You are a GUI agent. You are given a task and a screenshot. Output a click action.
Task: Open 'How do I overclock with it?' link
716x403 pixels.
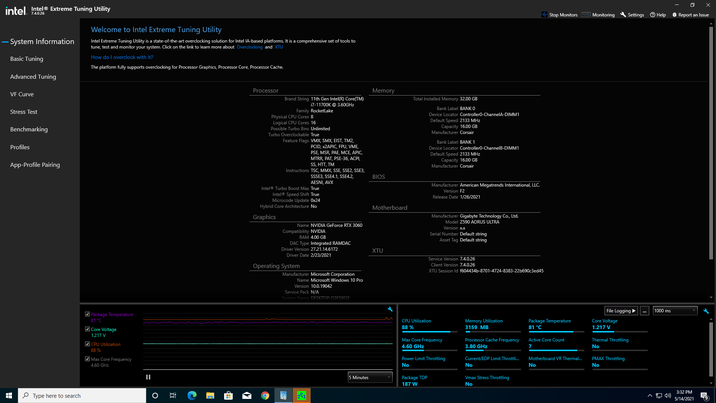(x=122, y=57)
